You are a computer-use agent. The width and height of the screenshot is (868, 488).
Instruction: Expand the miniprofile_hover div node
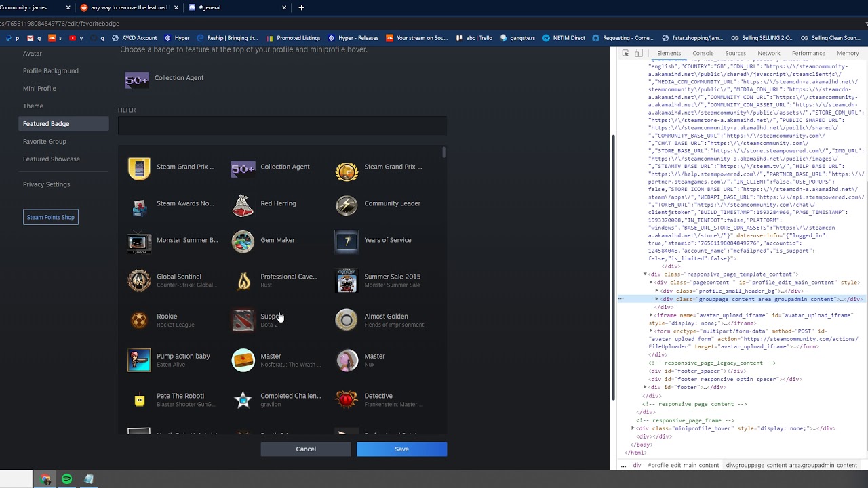[633, 428]
